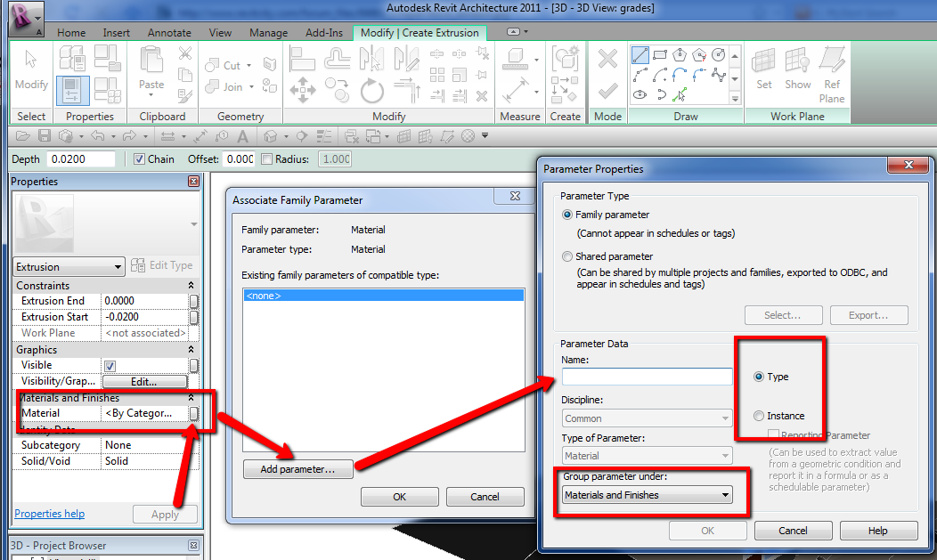The width and height of the screenshot is (937, 560).
Task: Open the Add-Ins ribbon tab
Action: (x=324, y=33)
